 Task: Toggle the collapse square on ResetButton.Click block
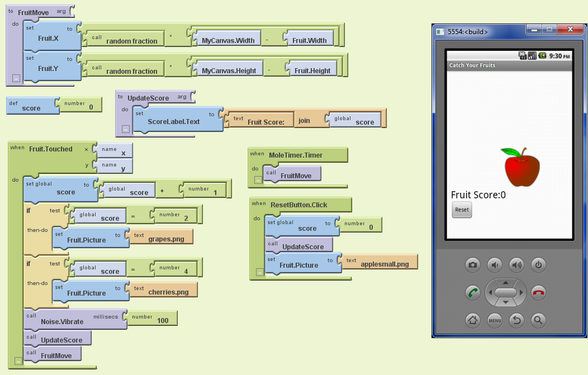coord(259,272)
